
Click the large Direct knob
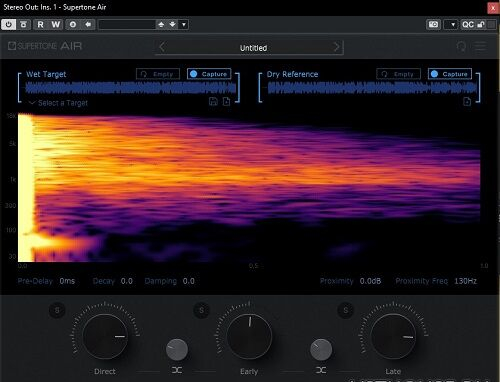click(105, 336)
